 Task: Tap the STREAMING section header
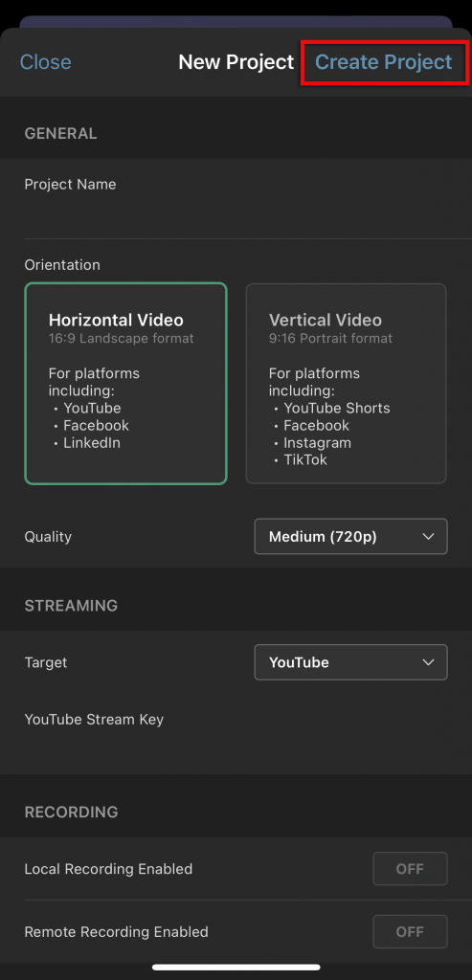71,606
